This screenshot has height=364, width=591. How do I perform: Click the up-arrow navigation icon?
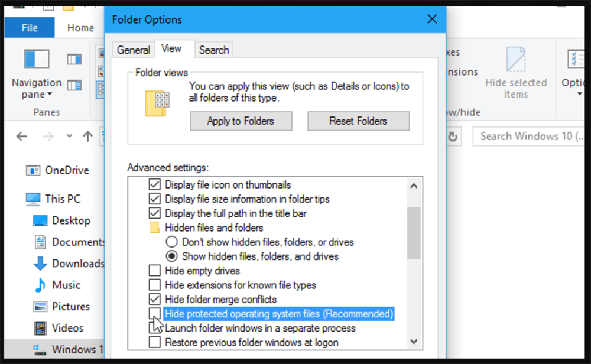pos(87,136)
